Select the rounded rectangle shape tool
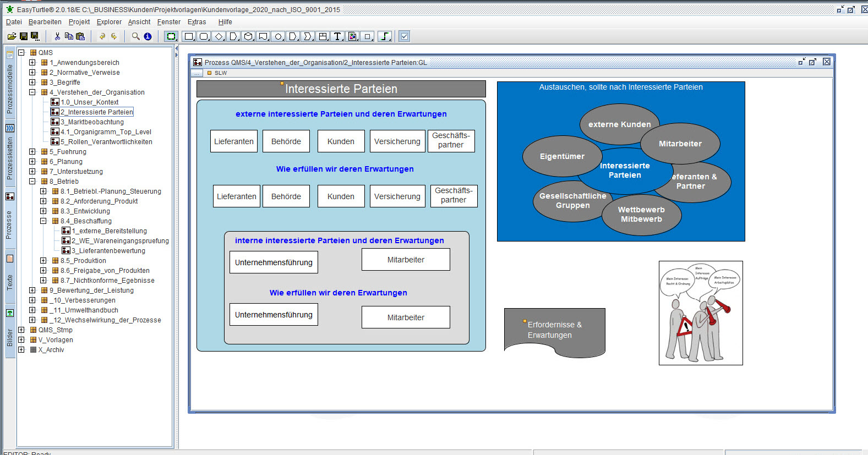 click(x=204, y=36)
